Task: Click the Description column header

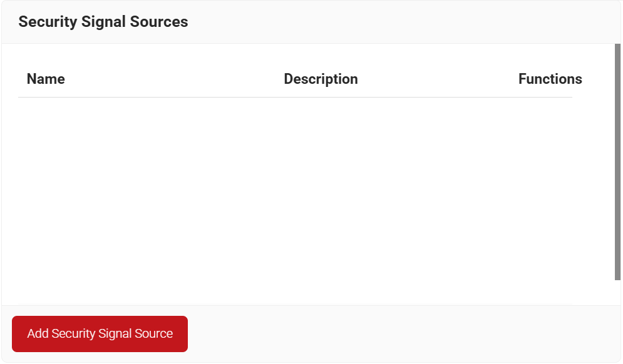Action: 321,79
